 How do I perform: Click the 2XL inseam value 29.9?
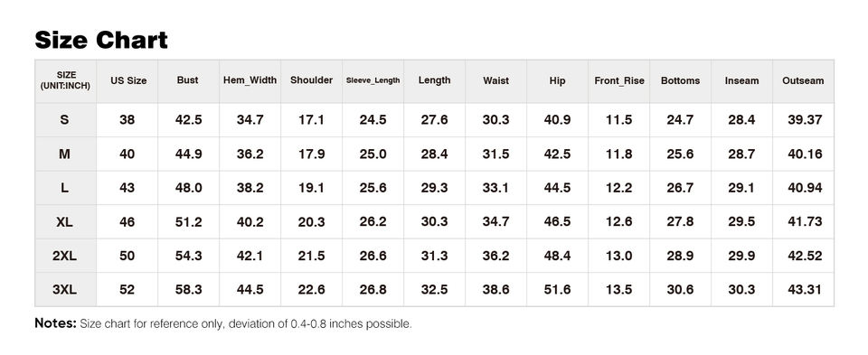click(x=741, y=256)
